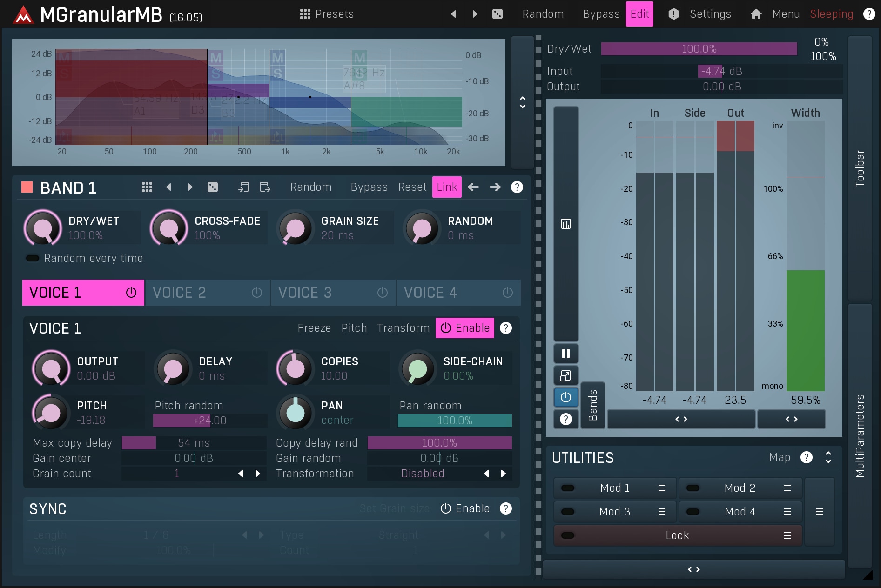Open global help question mark
This screenshot has height=588, width=881.
click(x=869, y=14)
